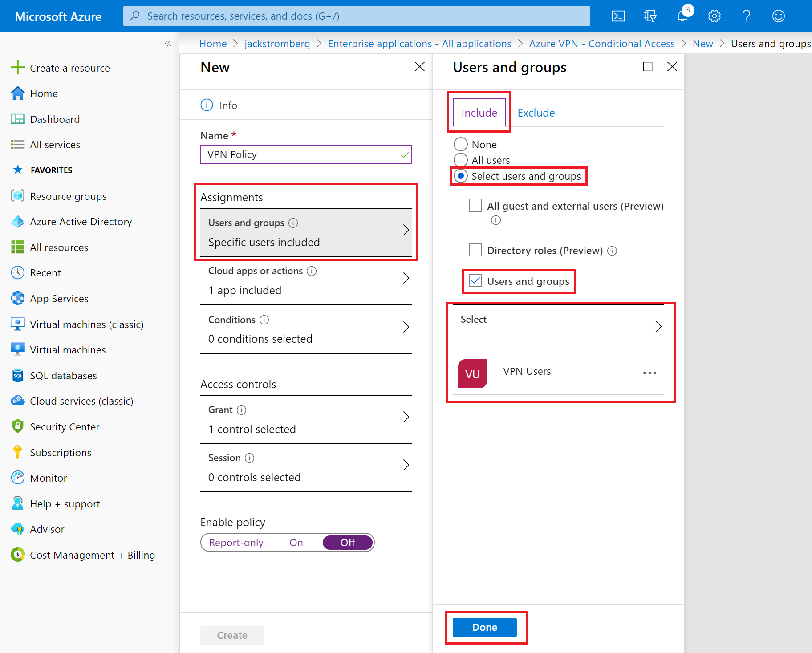Set Enable policy to Report-only
Image resolution: width=812 pixels, height=653 pixels.
click(x=236, y=543)
